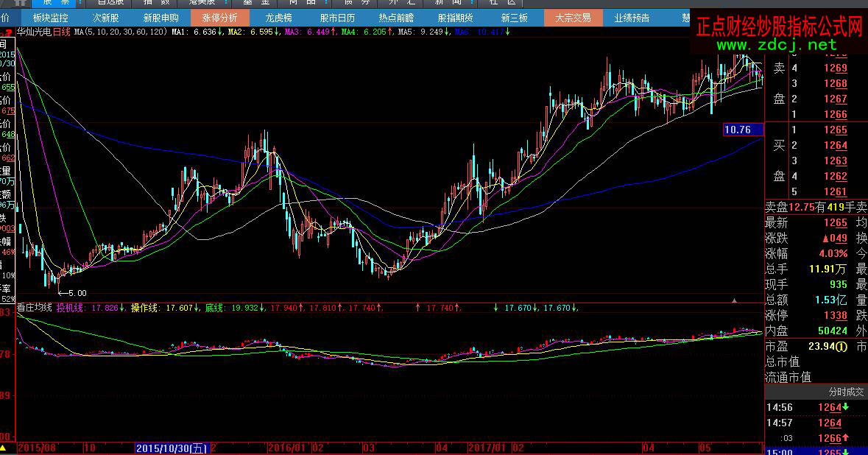
Task: Select the highlighted 涨停分析 tab
Action: pyautogui.click(x=219, y=18)
